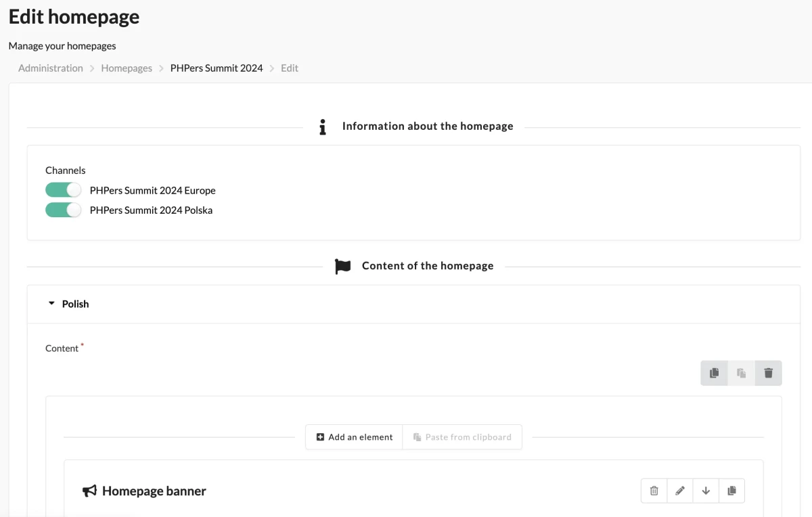This screenshot has width=812, height=517.
Task: Click the info icon beside the Information heading
Action: coord(323,127)
